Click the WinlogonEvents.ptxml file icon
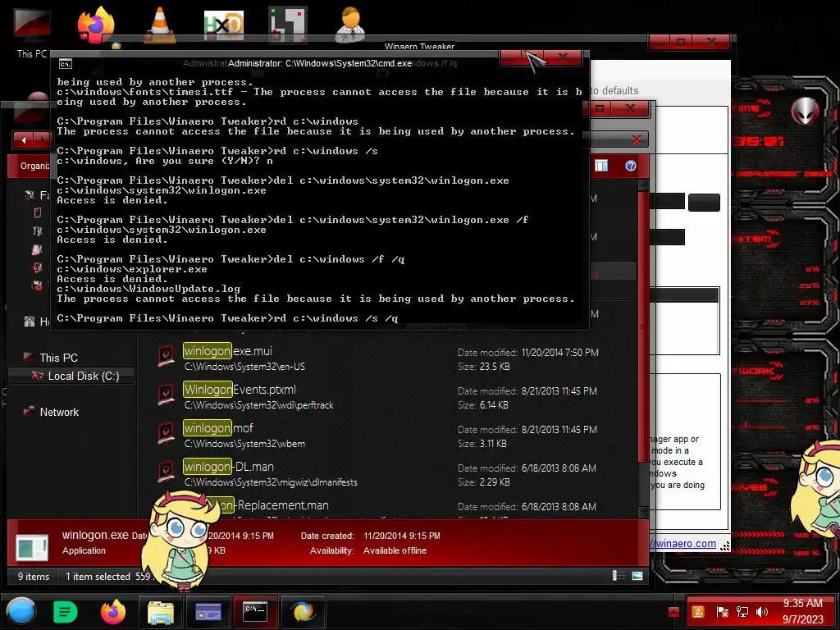The image size is (840, 630). coord(166,395)
